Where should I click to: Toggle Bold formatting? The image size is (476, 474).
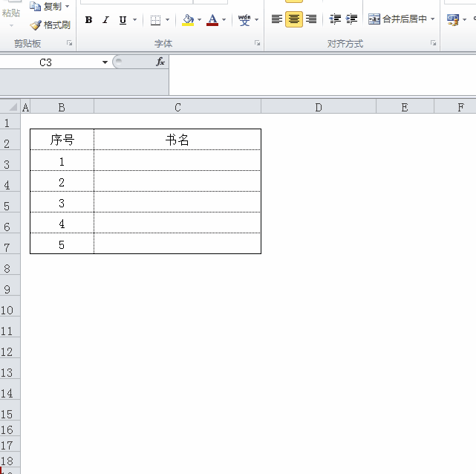click(x=88, y=20)
